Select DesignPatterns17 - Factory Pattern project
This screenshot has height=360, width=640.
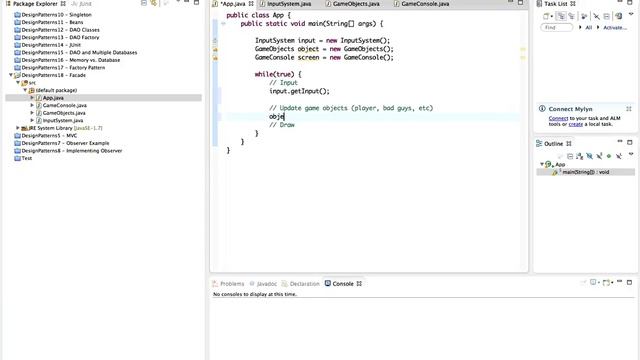tap(63, 68)
